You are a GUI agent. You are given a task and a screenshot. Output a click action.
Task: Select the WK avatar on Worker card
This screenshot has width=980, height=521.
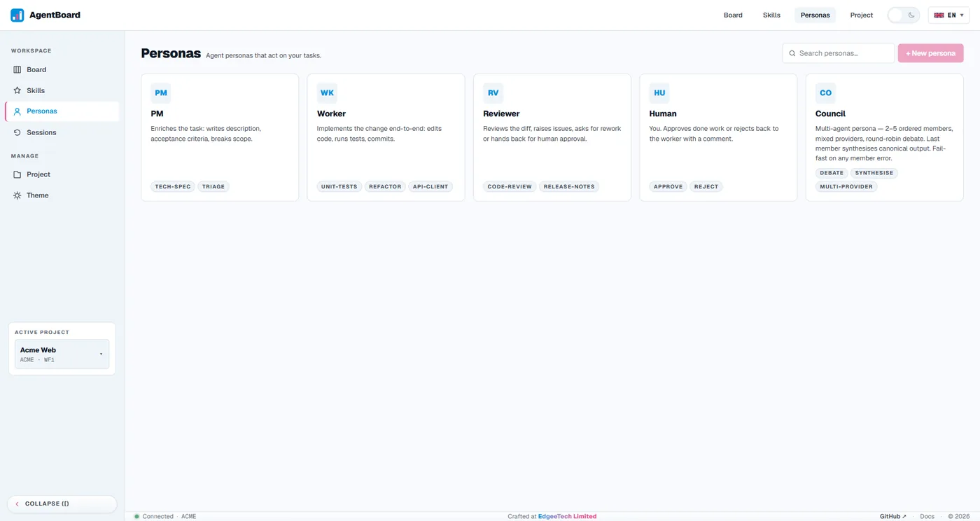[327, 93]
